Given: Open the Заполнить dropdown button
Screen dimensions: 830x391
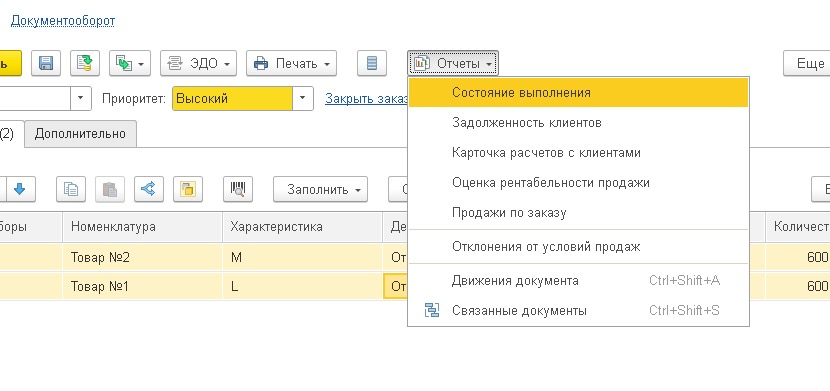Looking at the screenshot, I should click(x=320, y=189).
